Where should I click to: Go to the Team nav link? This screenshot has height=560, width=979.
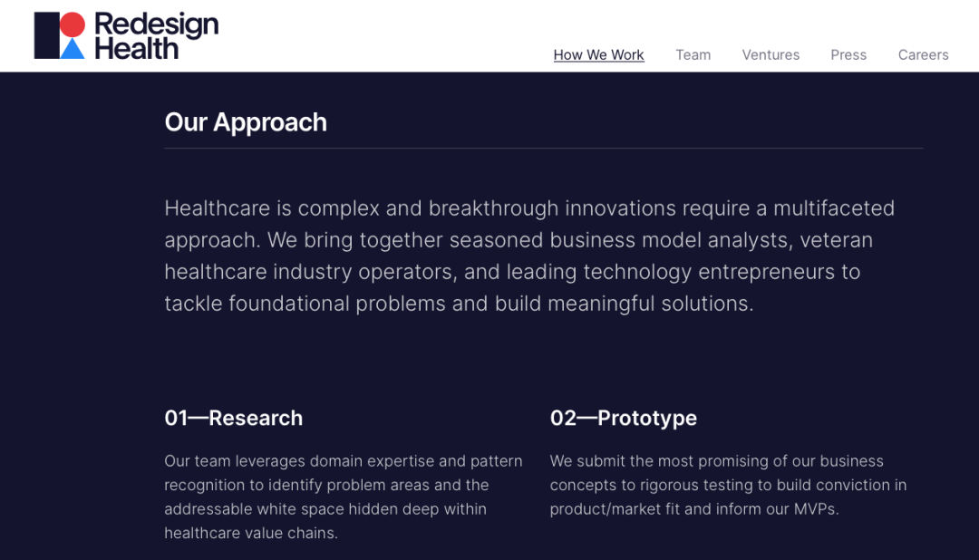coord(693,54)
